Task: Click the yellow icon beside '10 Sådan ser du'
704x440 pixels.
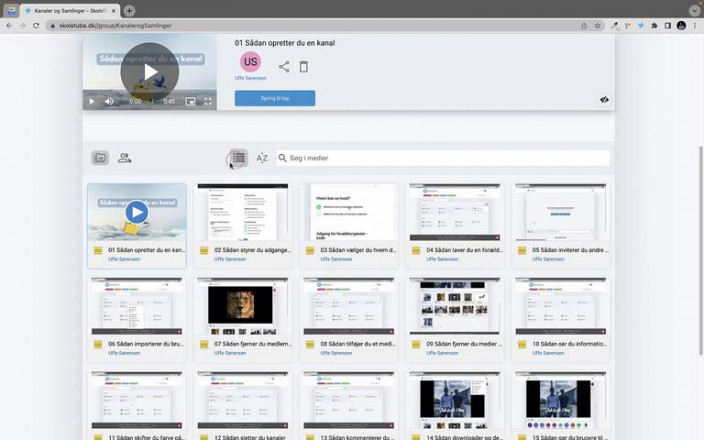Action: (x=522, y=344)
